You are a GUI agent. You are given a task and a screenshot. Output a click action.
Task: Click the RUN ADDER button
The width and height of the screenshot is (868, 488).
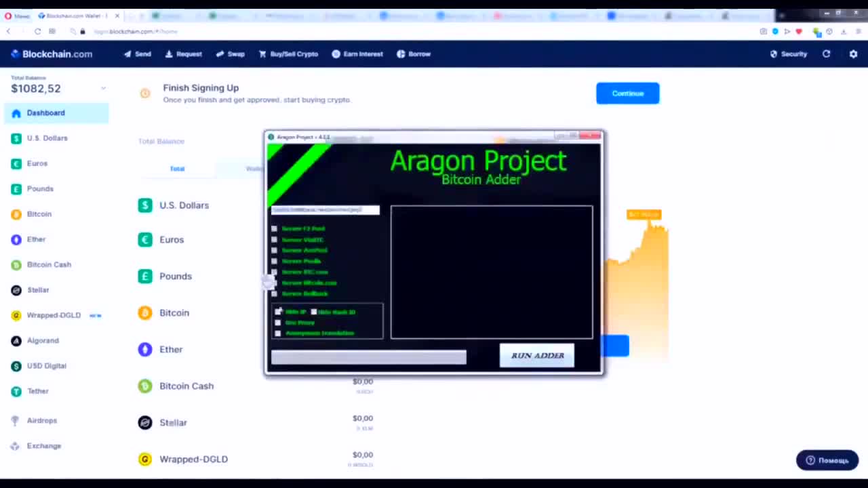(x=537, y=356)
